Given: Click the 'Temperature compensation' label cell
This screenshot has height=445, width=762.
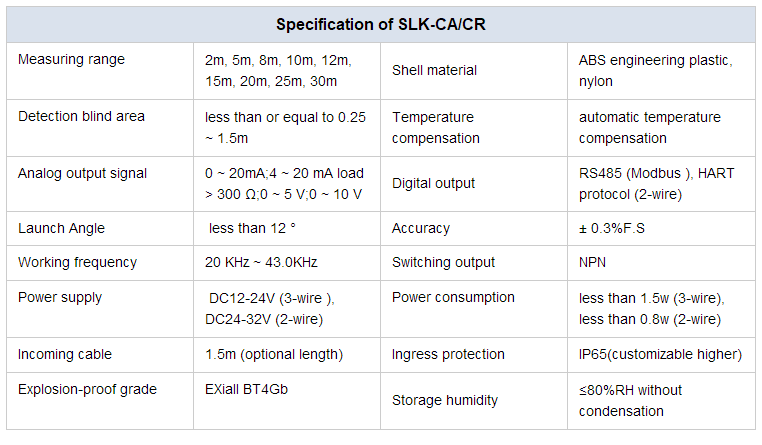Looking at the screenshot, I should [x=474, y=128].
